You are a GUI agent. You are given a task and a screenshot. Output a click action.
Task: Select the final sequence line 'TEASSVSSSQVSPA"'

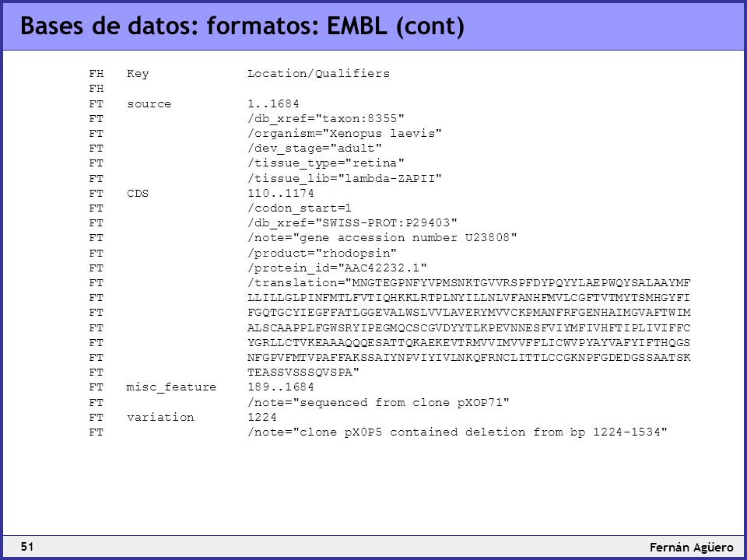pyautogui.click(x=303, y=373)
